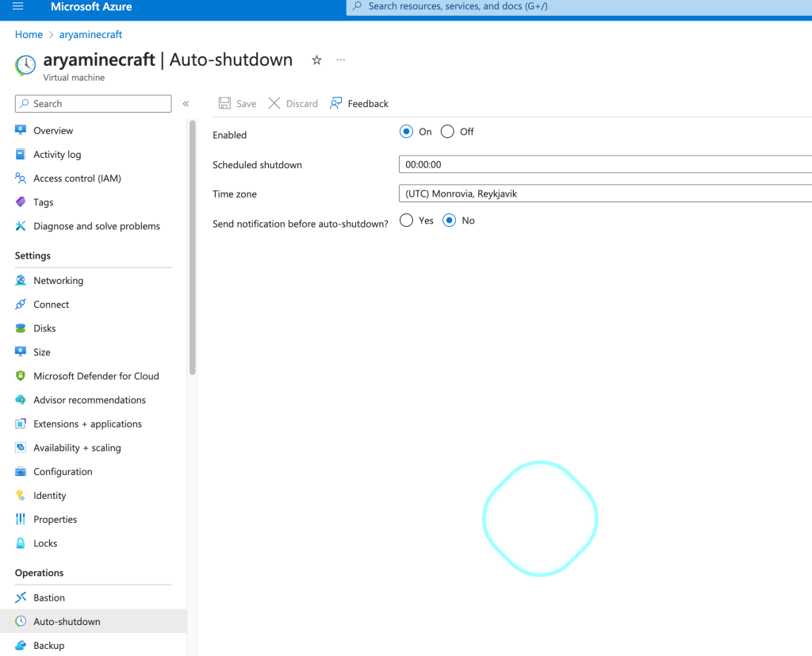
Task: Click the Overview icon in sidebar
Action: 21,129
